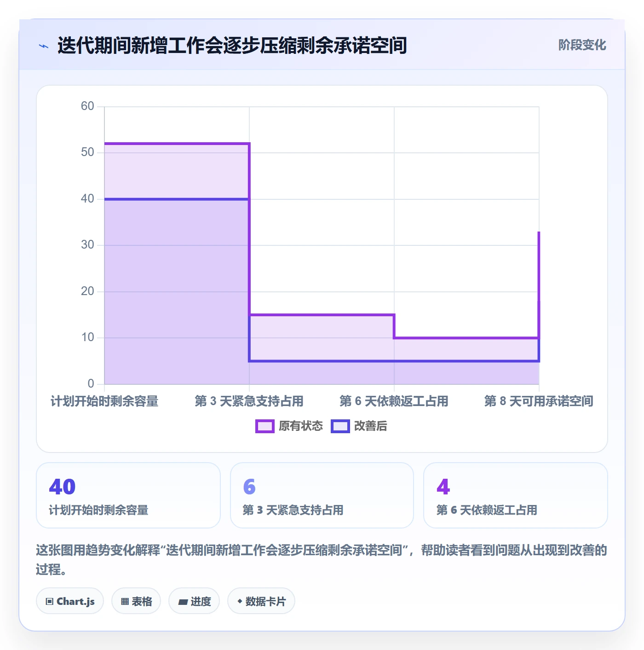Click the purple 原有状态 legend swatch

point(264,426)
